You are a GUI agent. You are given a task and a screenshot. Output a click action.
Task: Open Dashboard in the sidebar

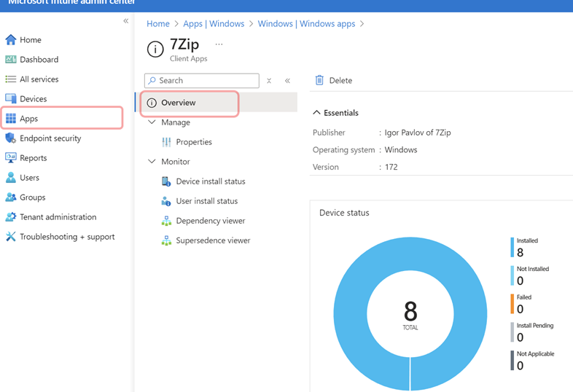click(x=39, y=60)
